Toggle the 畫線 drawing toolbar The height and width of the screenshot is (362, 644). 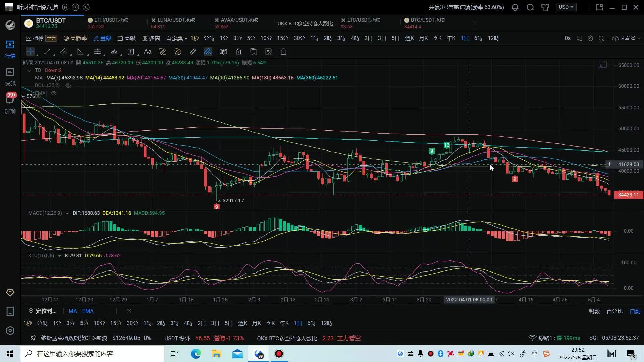coord(102,38)
